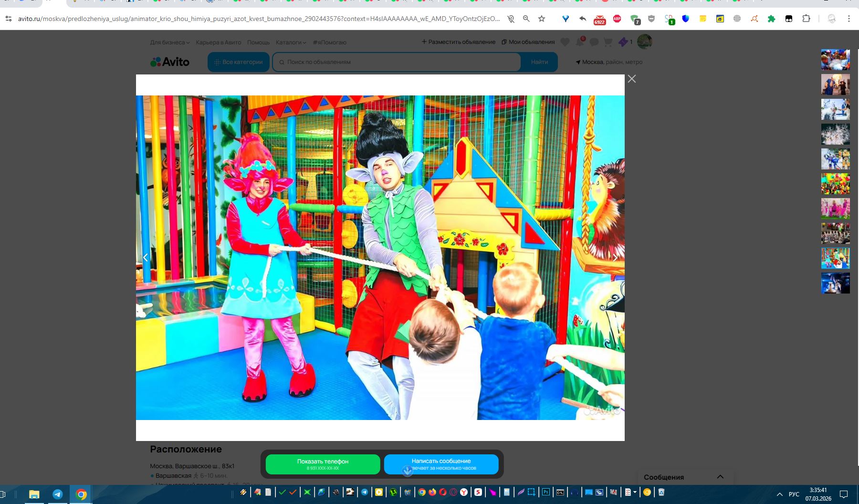Change the 'Москва, район, метро' location

609,62
